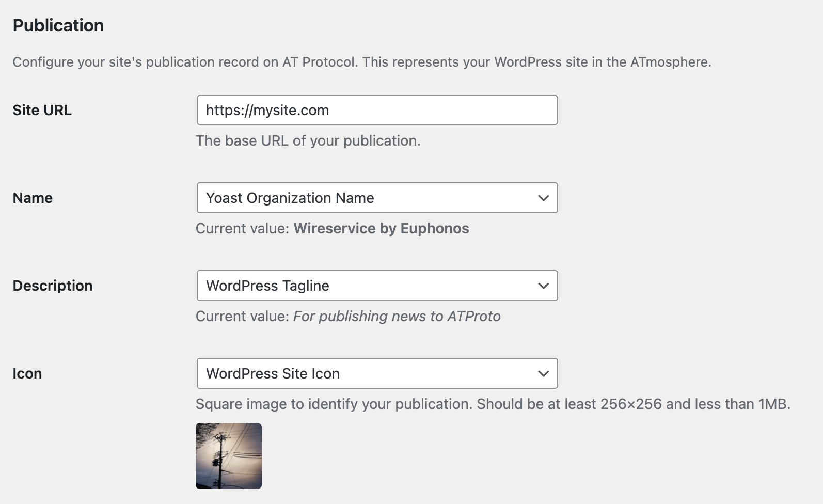This screenshot has width=823, height=504.
Task: Click the Publication section heading
Action: (x=58, y=25)
